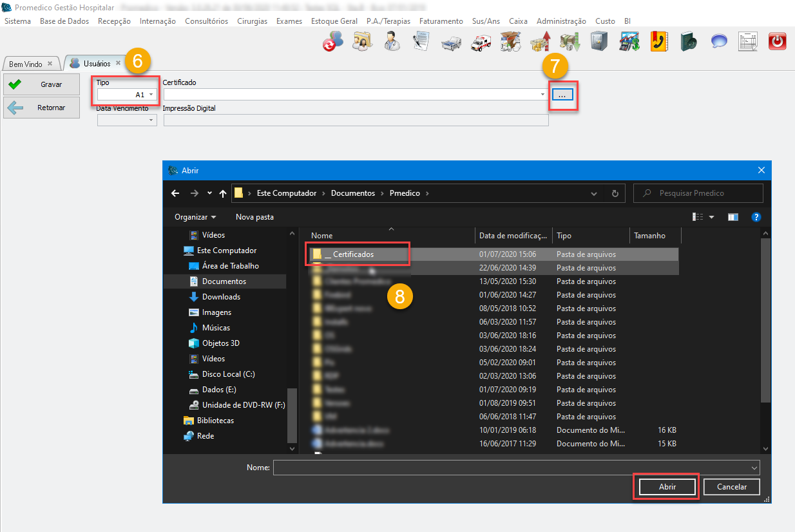Viewport: 795px width, 532px height.
Task: Switch to the Bem Vindo tab
Action: point(26,64)
